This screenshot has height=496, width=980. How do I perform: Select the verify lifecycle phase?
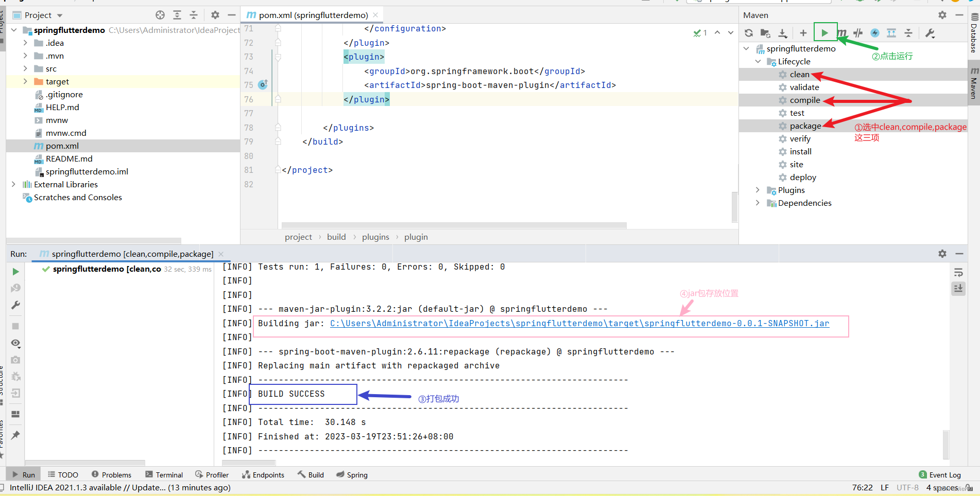[800, 138]
